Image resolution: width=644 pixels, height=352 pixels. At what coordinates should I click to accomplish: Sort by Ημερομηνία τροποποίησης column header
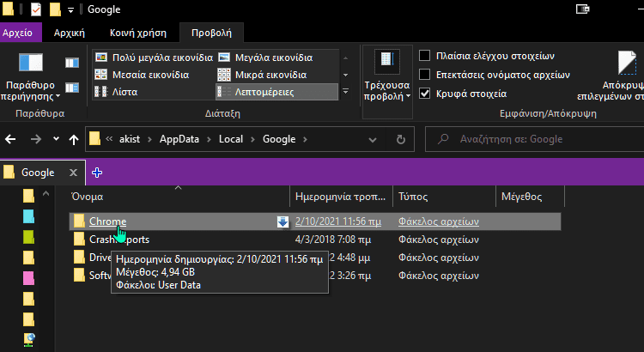341,197
